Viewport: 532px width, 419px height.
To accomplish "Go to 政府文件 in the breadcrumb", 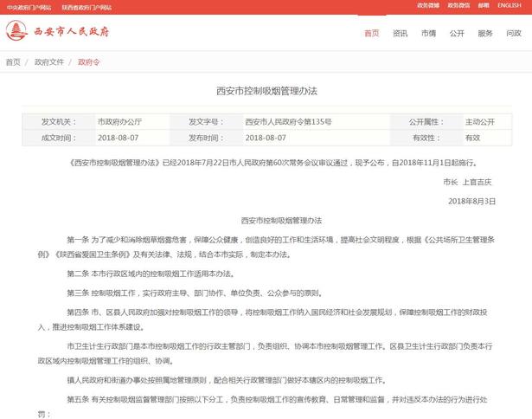I will (49, 62).
